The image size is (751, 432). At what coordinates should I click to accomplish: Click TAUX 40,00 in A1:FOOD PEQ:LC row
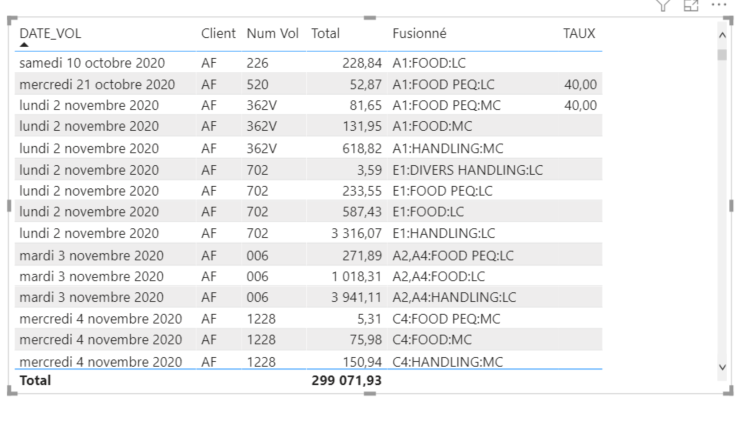click(580, 85)
